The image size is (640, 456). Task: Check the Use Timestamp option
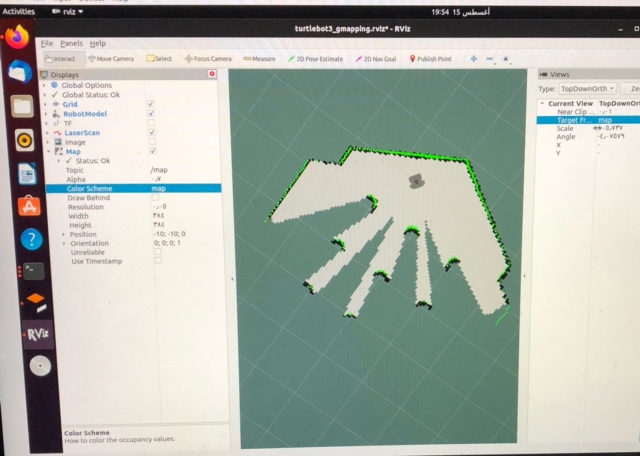coord(158,260)
